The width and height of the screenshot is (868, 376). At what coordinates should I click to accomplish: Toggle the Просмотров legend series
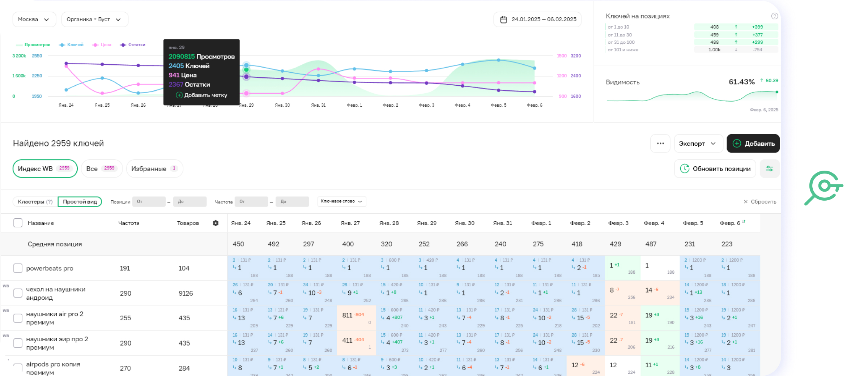[33, 45]
